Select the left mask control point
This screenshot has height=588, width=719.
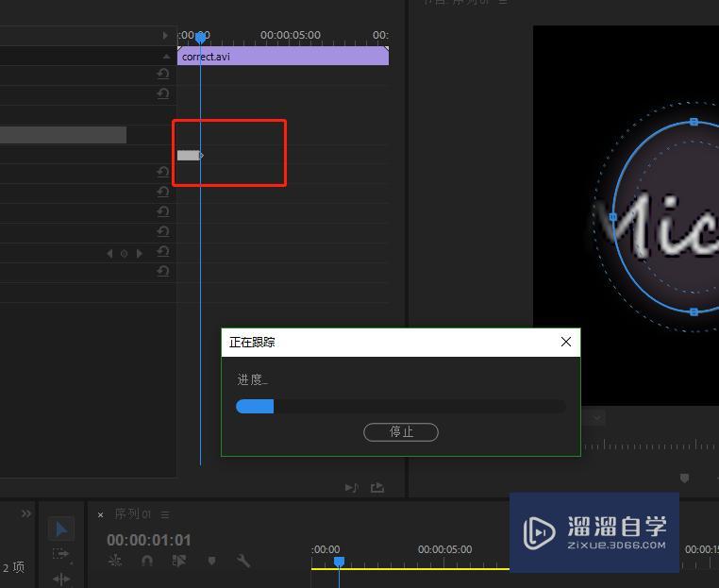612,217
